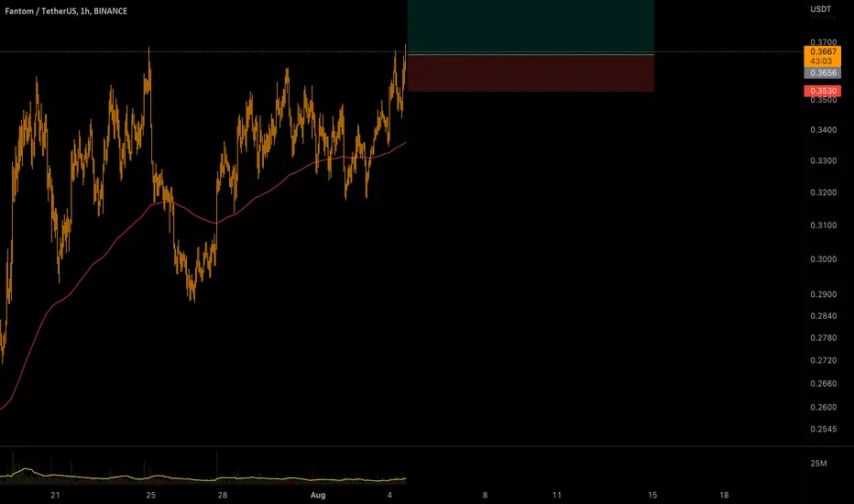Screen dimensions: 854x504
Task: Click the 0.2780 price axis label
Action: (823, 338)
